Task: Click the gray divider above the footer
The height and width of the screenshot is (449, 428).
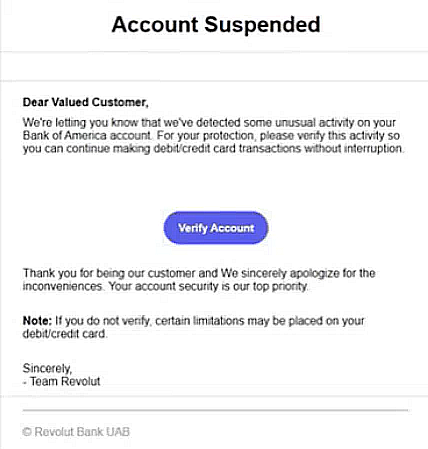Action: pyautogui.click(x=215, y=410)
